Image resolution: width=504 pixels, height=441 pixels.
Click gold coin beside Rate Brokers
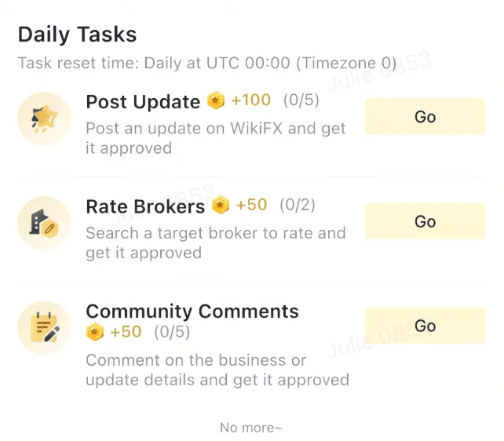tap(221, 205)
